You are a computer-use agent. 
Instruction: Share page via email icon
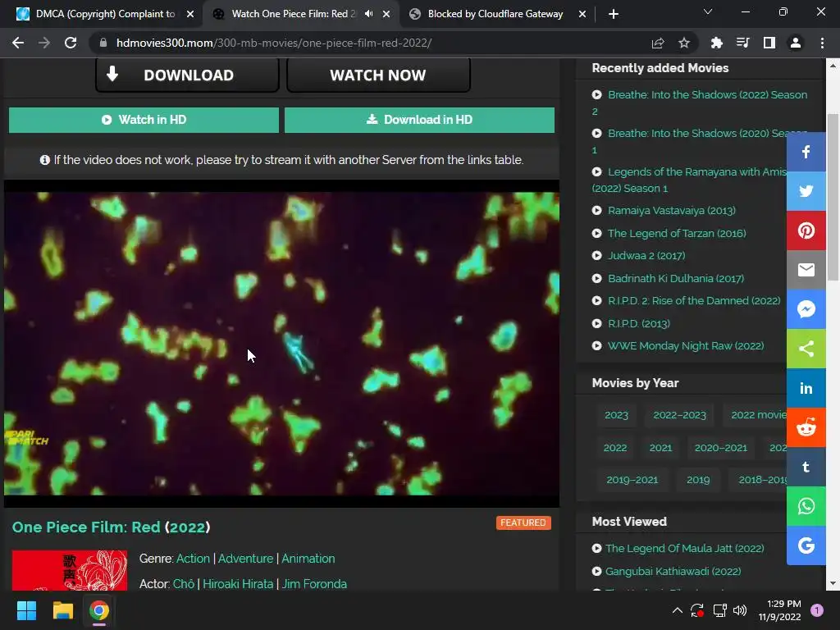806,270
